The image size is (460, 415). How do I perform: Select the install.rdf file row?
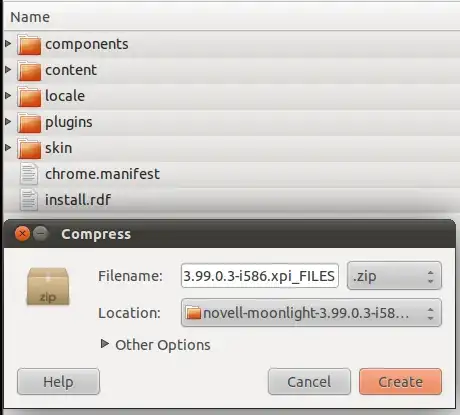click(232, 200)
